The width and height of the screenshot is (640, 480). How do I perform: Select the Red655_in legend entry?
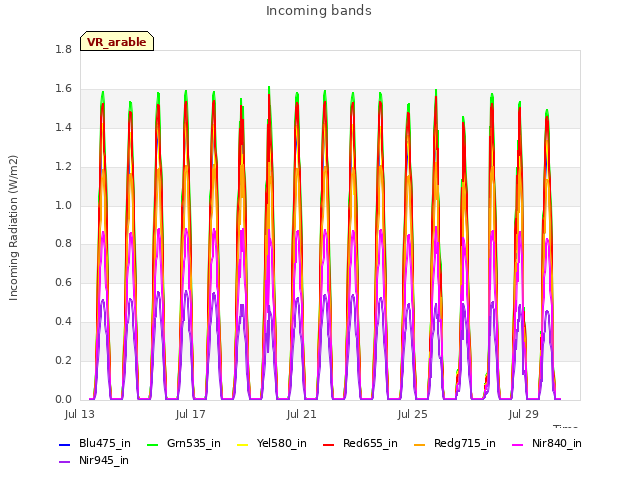pyautogui.click(x=360, y=443)
